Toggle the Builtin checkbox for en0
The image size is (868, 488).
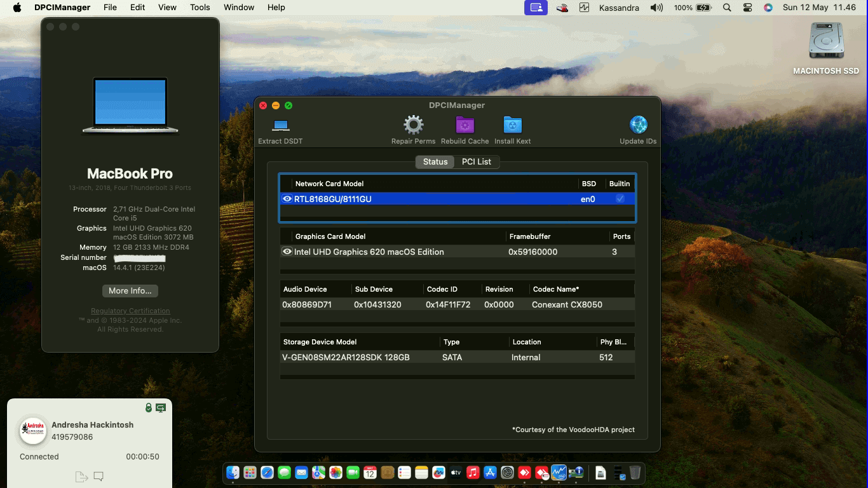(620, 199)
